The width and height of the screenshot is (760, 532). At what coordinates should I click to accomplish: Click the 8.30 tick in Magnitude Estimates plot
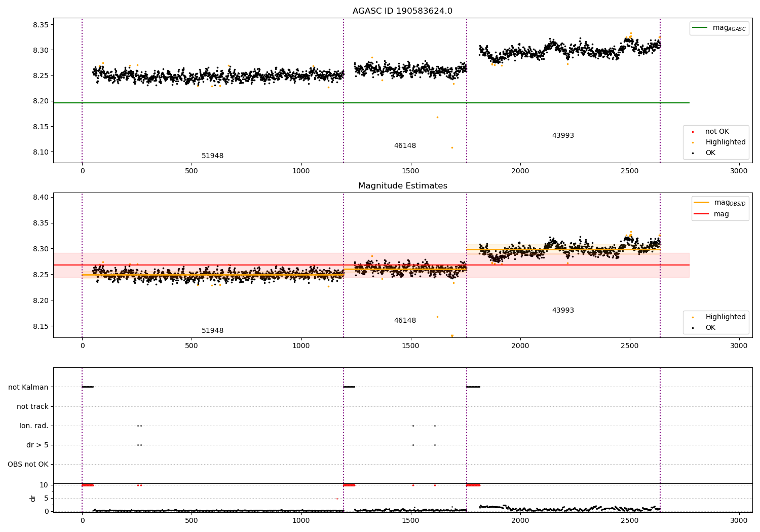41,249
